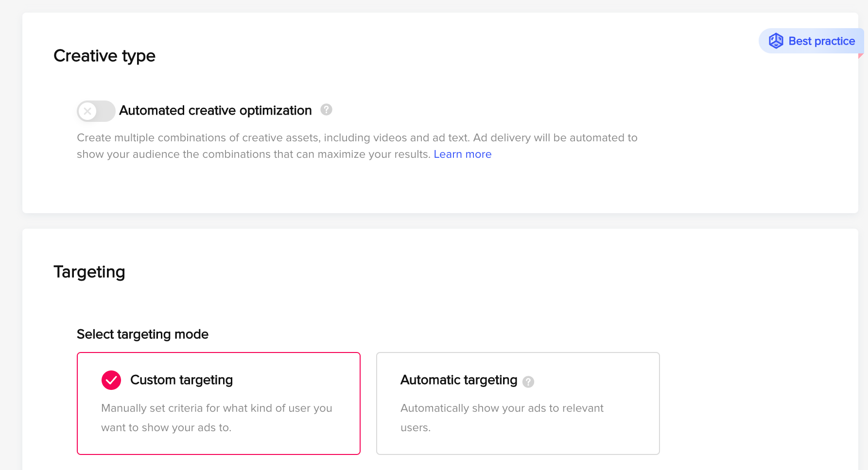Open the Best practice panel
This screenshot has height=470, width=868.
pos(811,41)
